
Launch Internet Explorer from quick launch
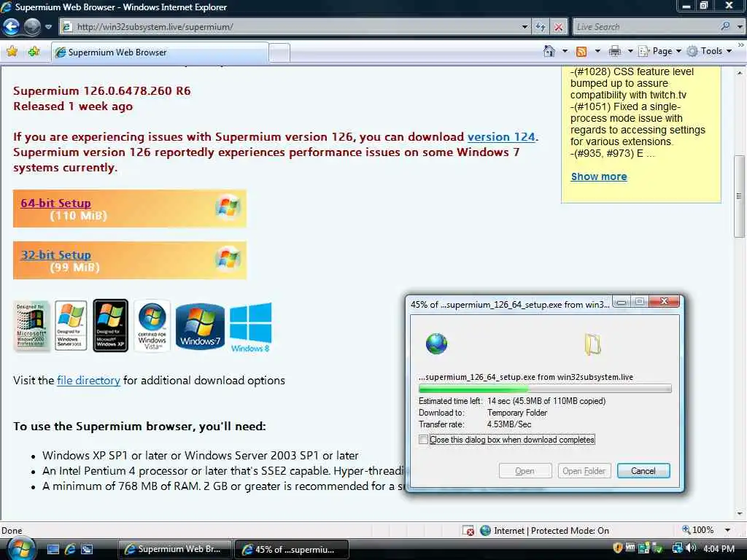[70, 550]
